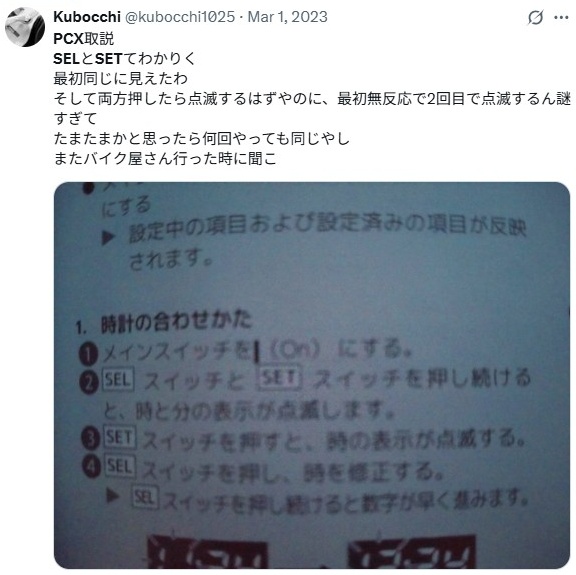Screen dimensions: 576x575
Task: Click the boxed SET label in step 2
Action: pos(279,377)
